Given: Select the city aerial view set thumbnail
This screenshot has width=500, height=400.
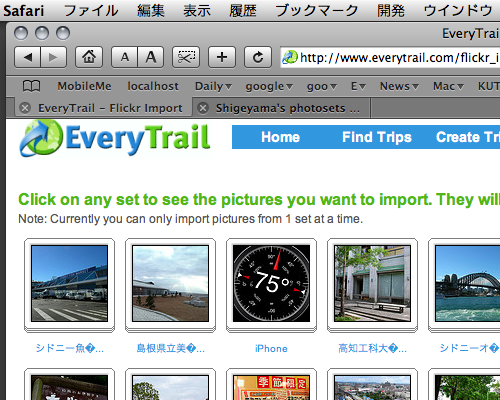Looking at the screenshot, I should tap(372, 388).
